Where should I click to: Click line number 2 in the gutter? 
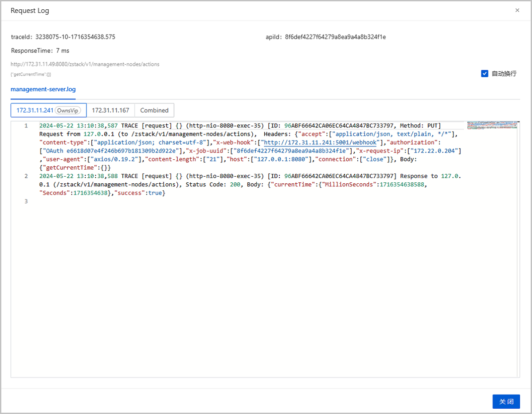[26, 176]
